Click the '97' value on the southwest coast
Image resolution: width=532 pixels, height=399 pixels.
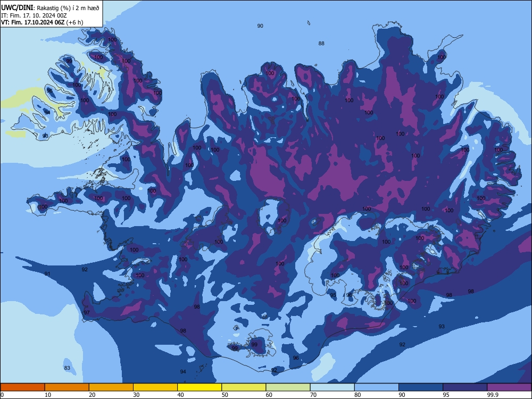(87, 312)
